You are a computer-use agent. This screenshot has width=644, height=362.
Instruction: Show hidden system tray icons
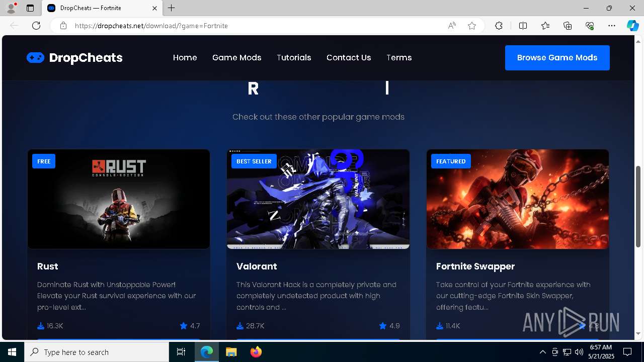point(542,352)
